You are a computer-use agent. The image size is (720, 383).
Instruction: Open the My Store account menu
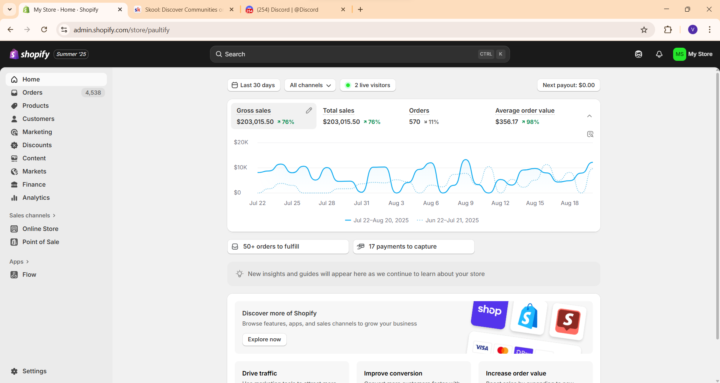pyautogui.click(x=693, y=54)
